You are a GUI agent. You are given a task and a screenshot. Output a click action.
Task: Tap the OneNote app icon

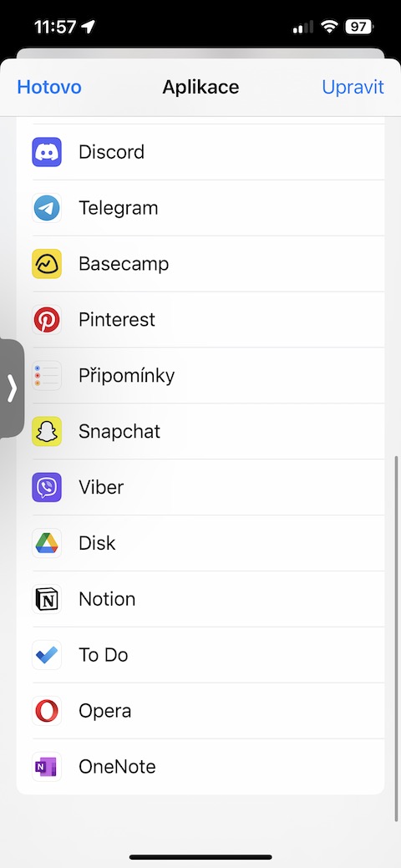pos(47,767)
